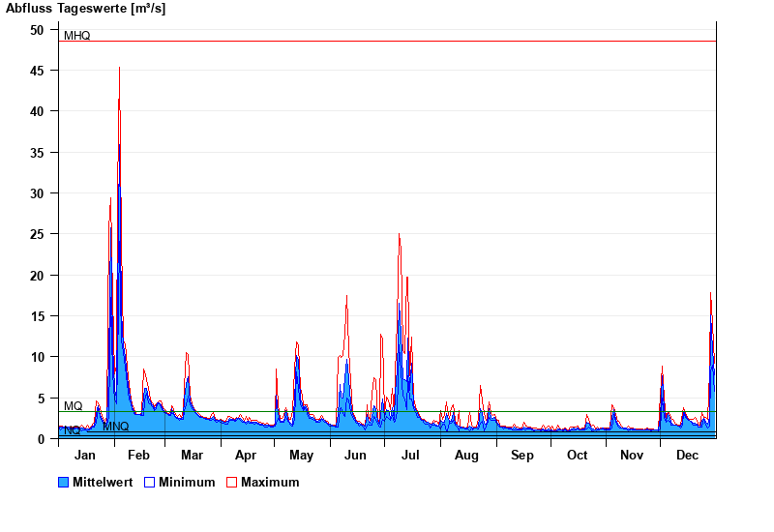774x532 pixels.
Task: Click the MHQ label near the red line
Action: click(x=76, y=36)
